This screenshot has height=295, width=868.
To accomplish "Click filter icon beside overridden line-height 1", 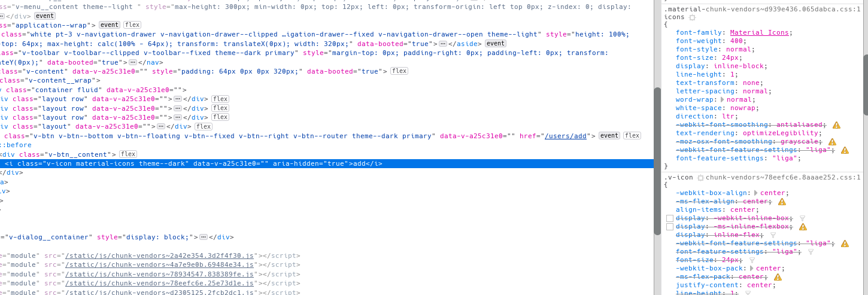I will coord(748,293).
